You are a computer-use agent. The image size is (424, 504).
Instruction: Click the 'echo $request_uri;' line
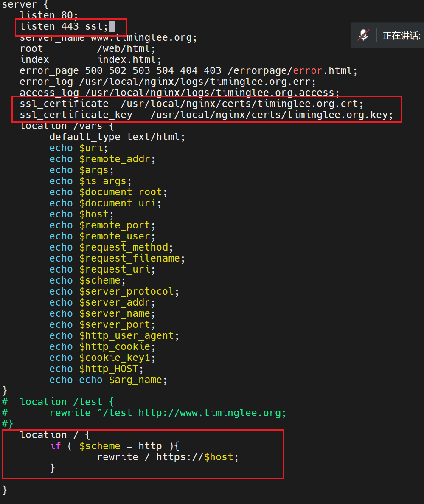(102, 269)
